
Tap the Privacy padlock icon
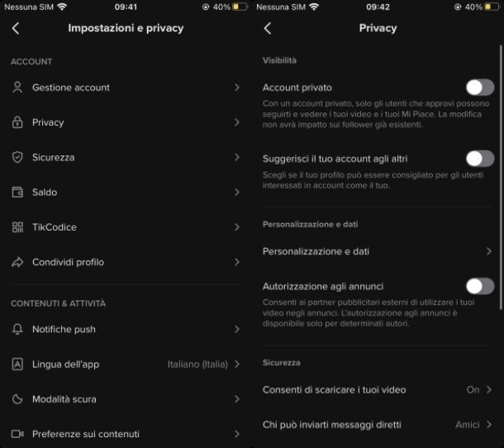click(17, 122)
